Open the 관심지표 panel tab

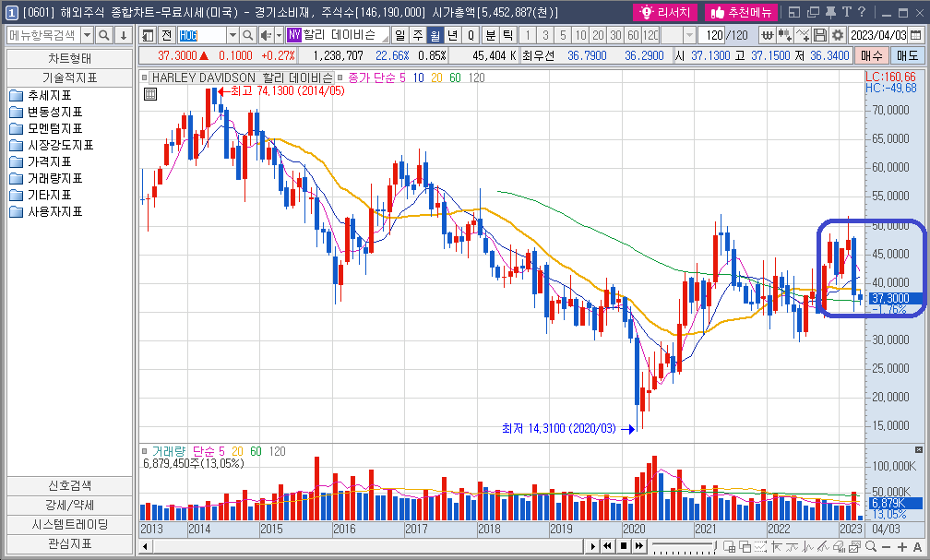[69, 543]
